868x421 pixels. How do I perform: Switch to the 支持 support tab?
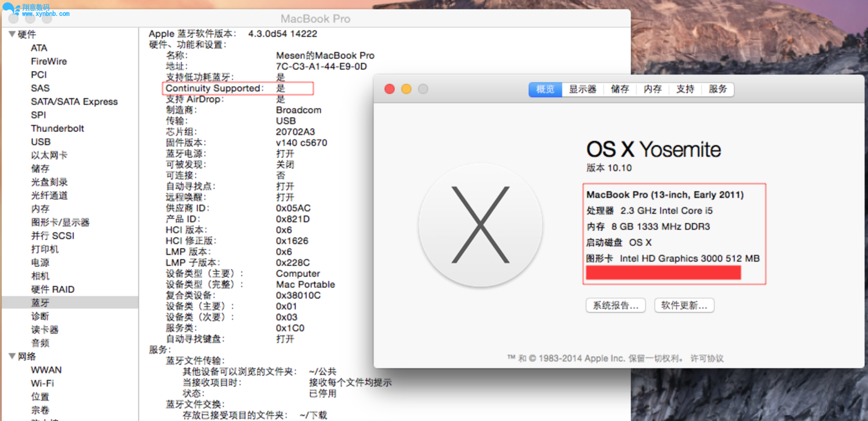[x=685, y=89]
